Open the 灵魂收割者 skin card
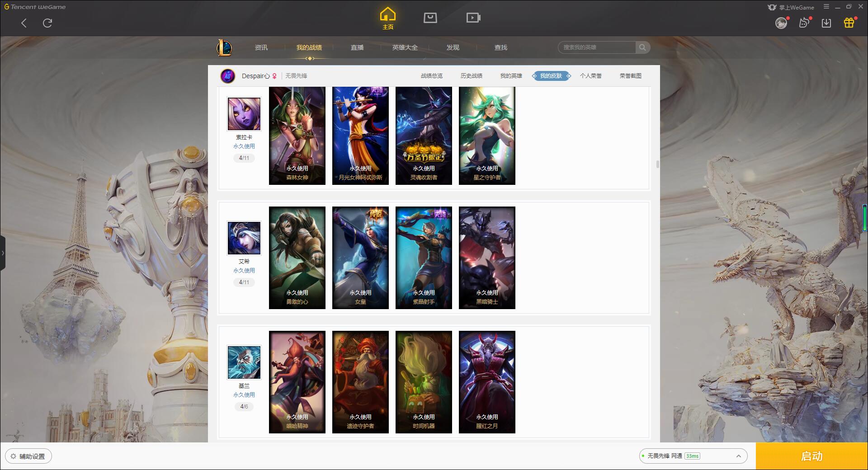This screenshot has height=470, width=868. pyautogui.click(x=424, y=136)
